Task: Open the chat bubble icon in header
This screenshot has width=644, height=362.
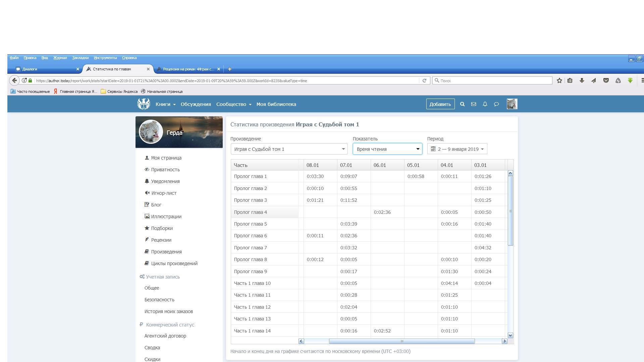Action: point(496,104)
